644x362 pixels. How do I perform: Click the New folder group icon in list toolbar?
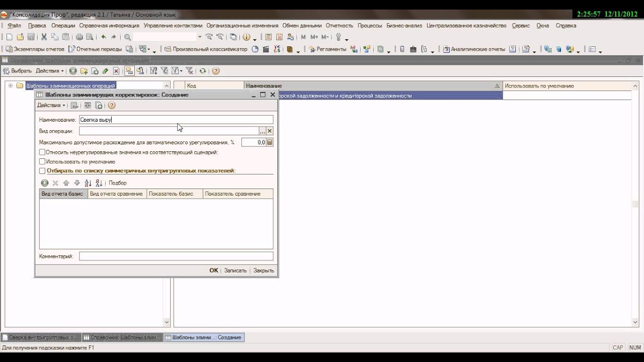(x=84, y=71)
